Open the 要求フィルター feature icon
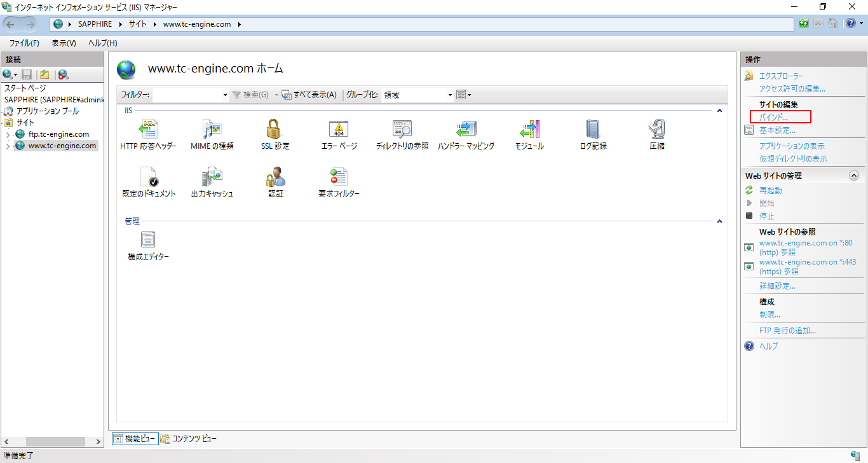 [339, 177]
